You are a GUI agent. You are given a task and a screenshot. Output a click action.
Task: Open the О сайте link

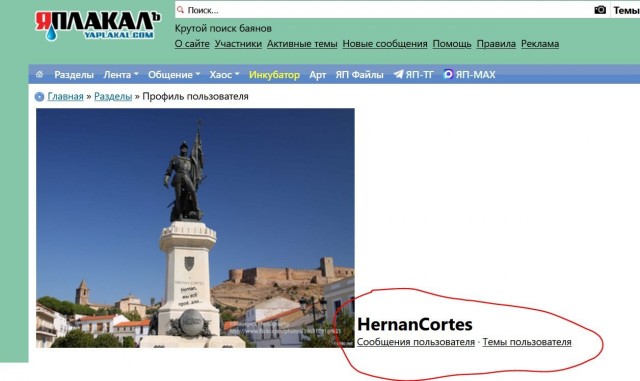[x=192, y=44]
